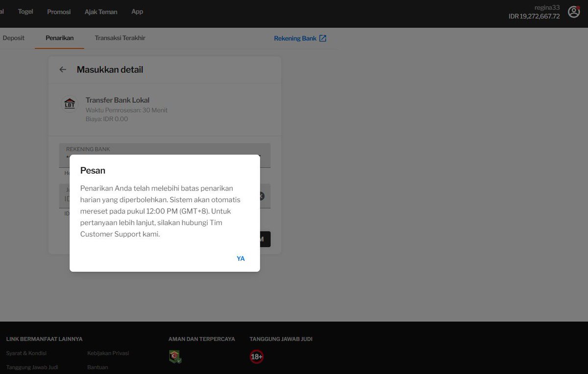Open the 18+ responsible gambling badge
Image resolution: width=588 pixels, height=374 pixels.
(x=256, y=356)
